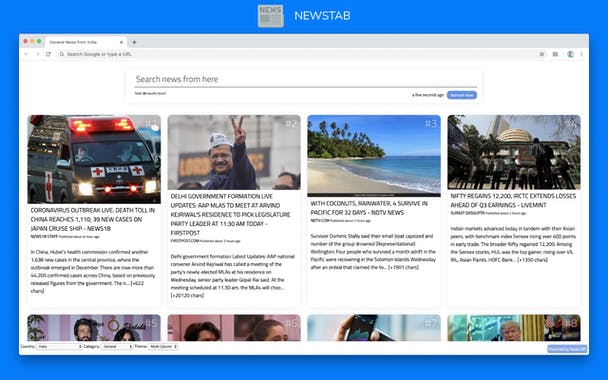608x380 pixels.
Task: Select the General News from India tab
Action: click(x=85, y=42)
